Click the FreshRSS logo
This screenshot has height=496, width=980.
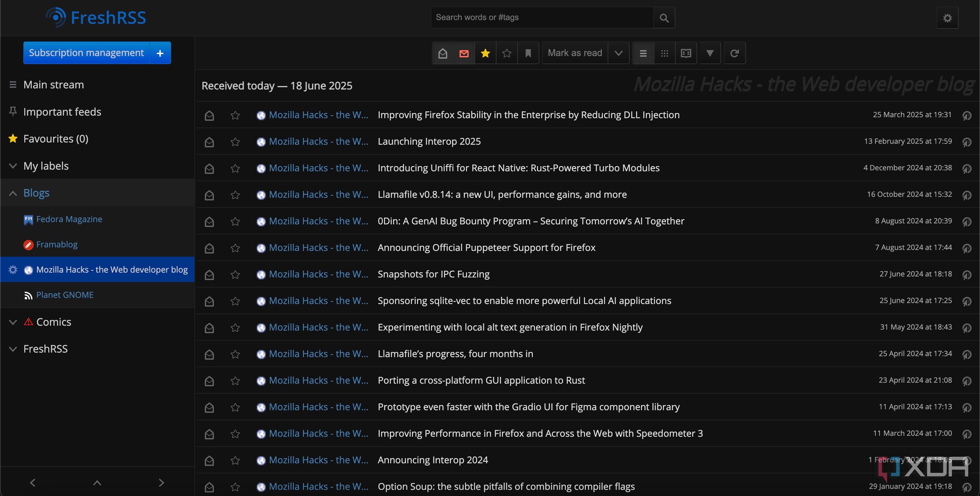point(96,17)
